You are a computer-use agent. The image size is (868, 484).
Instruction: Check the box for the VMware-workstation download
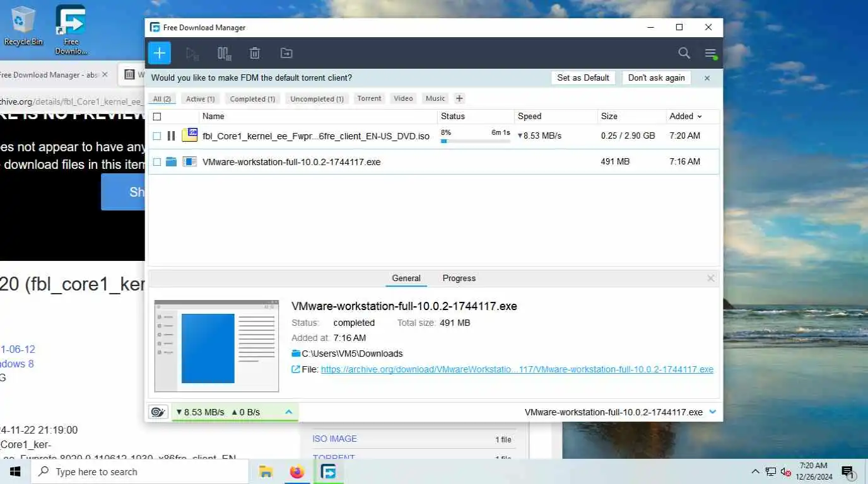tap(157, 162)
